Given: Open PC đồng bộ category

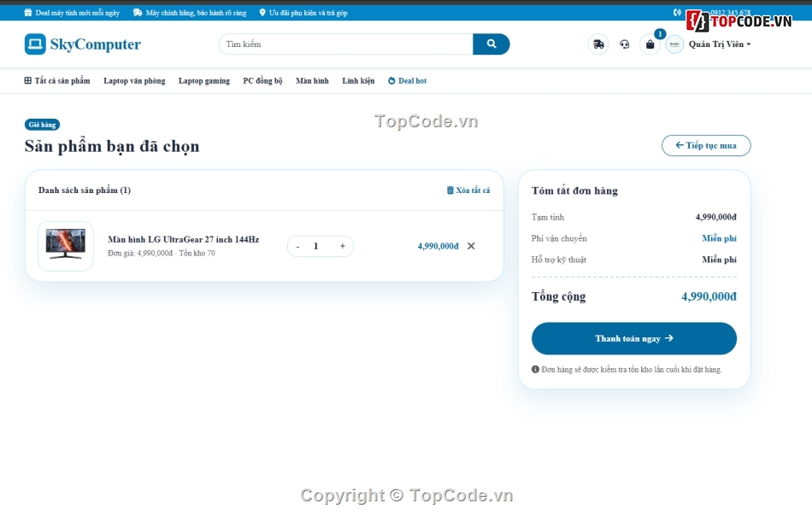Looking at the screenshot, I should [262, 80].
